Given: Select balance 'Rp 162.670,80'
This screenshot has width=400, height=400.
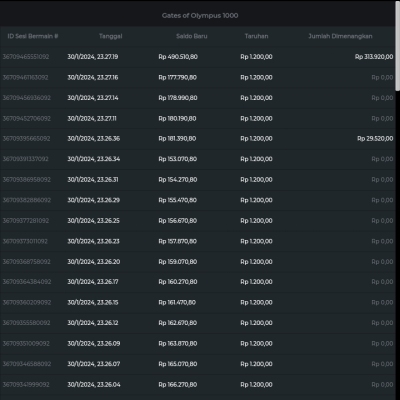Looking at the screenshot, I should [x=178, y=323].
